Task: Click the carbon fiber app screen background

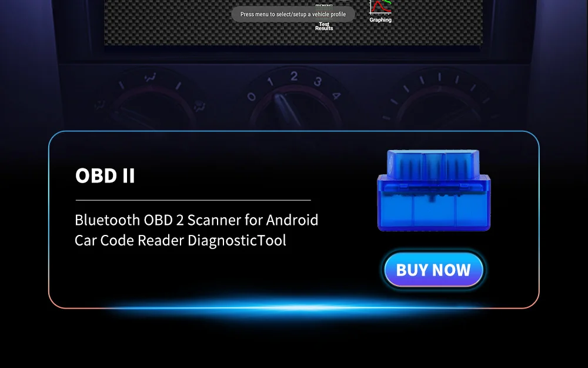Action: [x=169, y=22]
